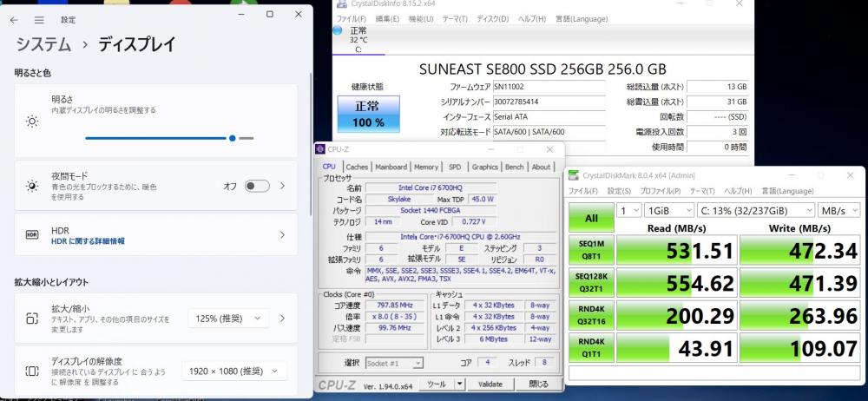868x401 pixels.
Task: Click the 109.07 RND4K Q1T1 write result
Action: tap(800, 348)
